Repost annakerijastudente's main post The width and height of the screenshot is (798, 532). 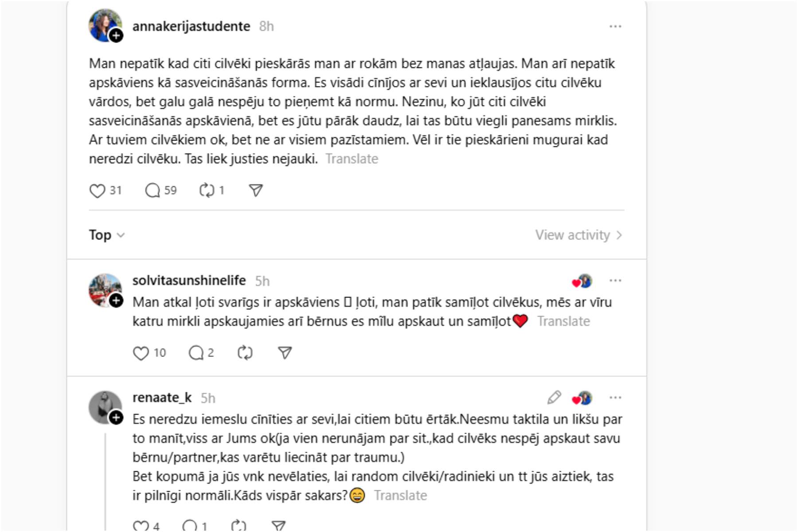click(207, 191)
